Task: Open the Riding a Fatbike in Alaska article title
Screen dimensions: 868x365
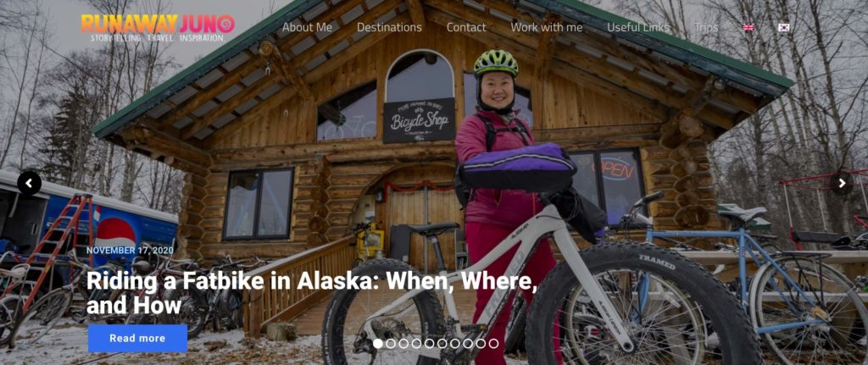Action: (x=312, y=293)
